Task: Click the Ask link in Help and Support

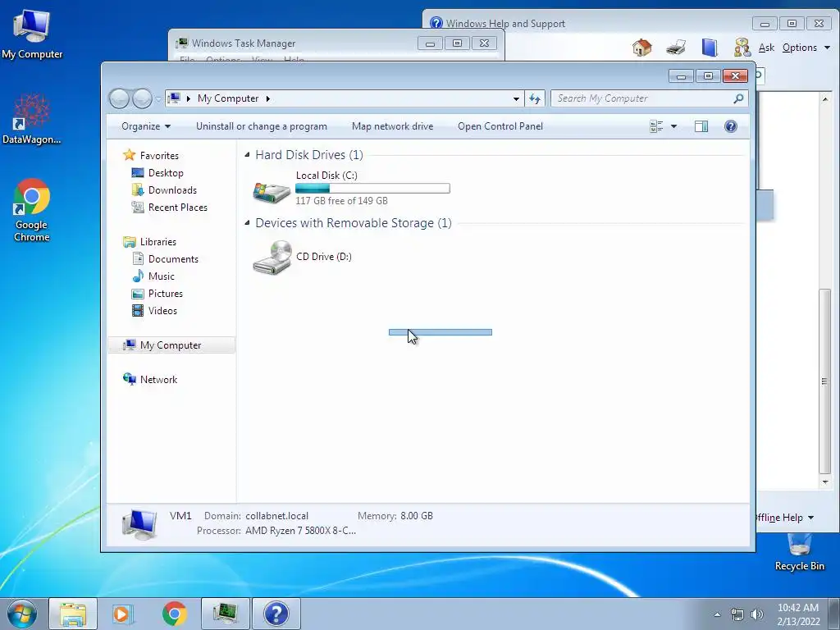Action: point(767,48)
